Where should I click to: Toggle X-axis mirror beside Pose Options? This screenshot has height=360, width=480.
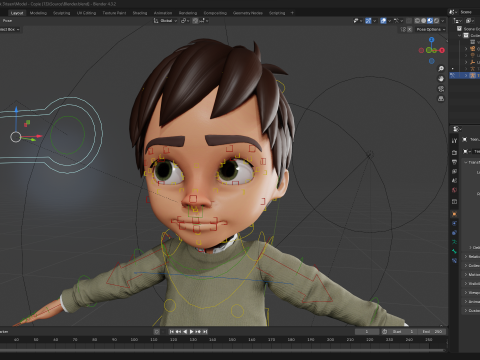(x=410, y=29)
